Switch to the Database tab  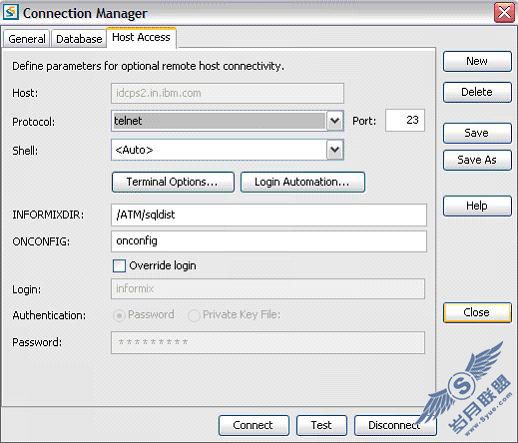pyautogui.click(x=79, y=39)
